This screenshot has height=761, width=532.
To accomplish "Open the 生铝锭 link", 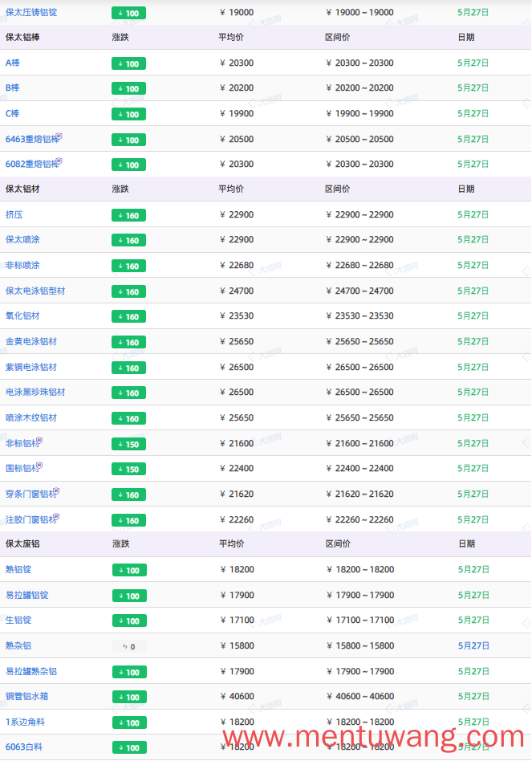I will [x=18, y=620].
